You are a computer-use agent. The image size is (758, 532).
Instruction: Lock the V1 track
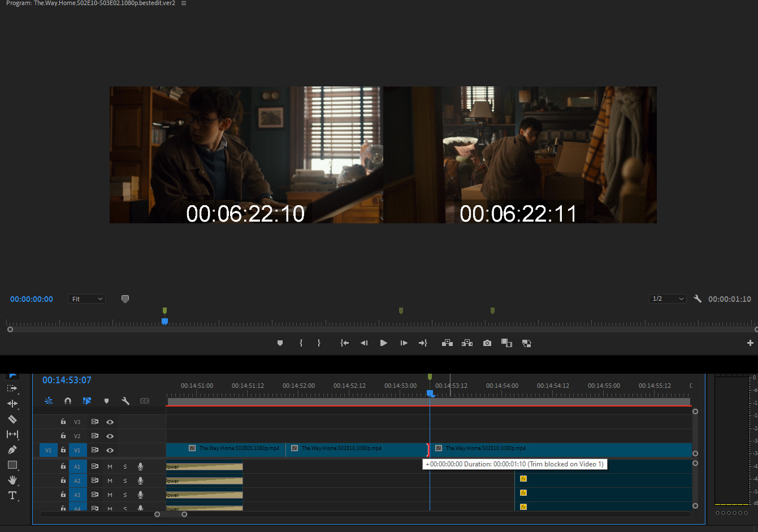point(63,450)
